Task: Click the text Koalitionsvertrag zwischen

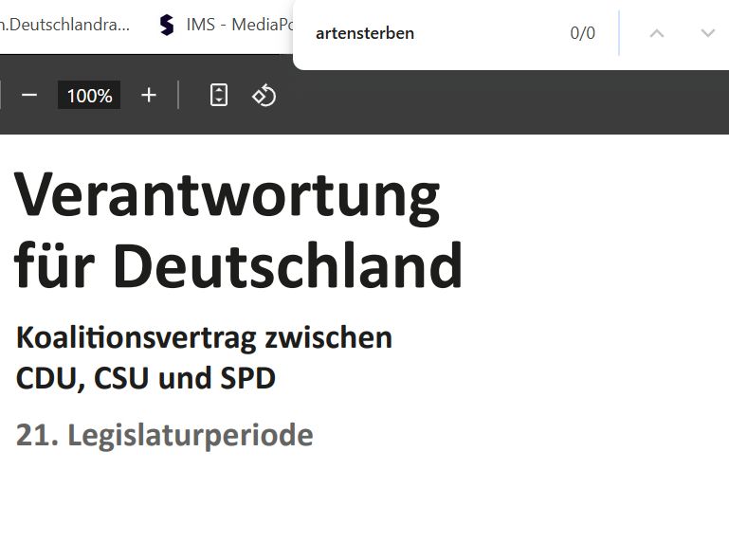Action: pos(204,338)
